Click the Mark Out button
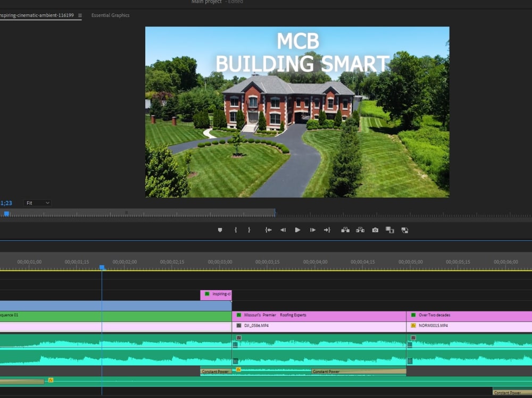This screenshot has width=532, height=398. 249,230
